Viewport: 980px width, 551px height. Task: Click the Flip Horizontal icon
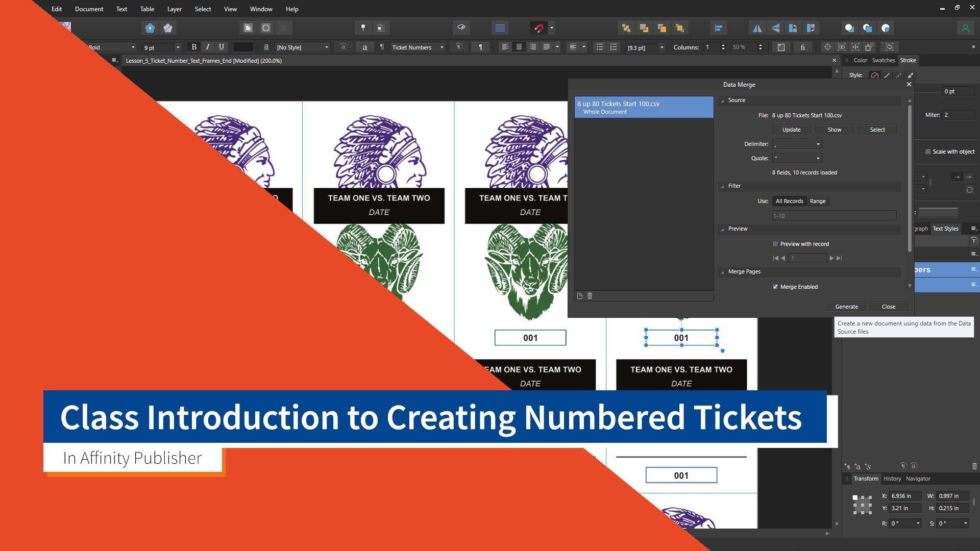pos(757,28)
